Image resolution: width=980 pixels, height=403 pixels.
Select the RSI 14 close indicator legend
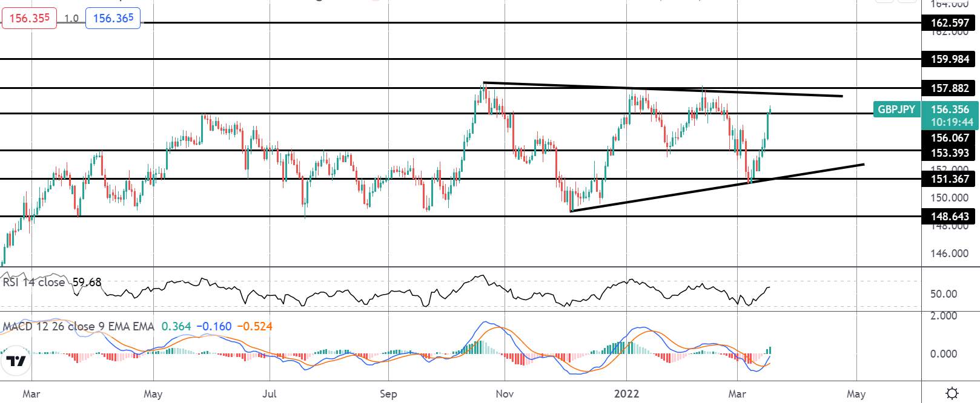tap(35, 282)
